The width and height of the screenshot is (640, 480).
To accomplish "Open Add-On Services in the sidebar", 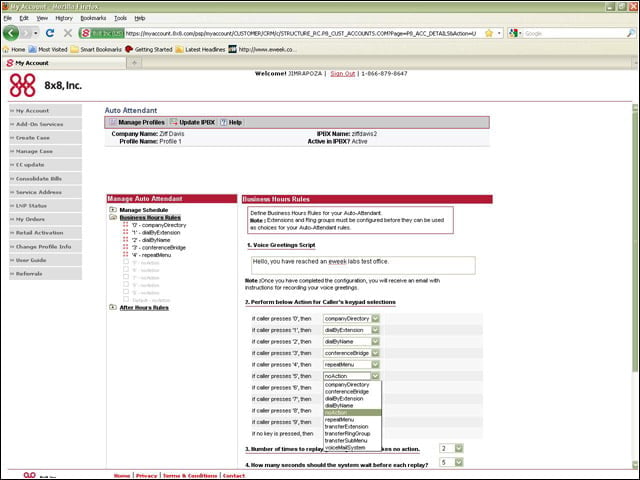I will pyautogui.click(x=45, y=124).
